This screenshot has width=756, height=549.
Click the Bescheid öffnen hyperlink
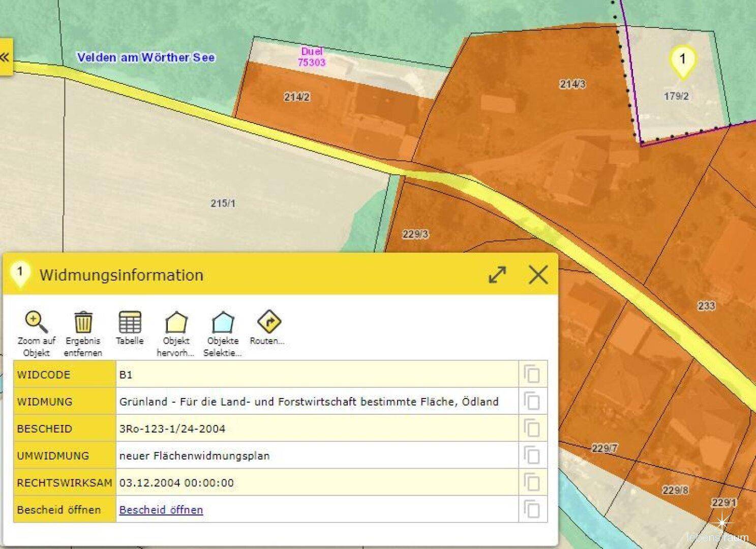click(x=161, y=509)
